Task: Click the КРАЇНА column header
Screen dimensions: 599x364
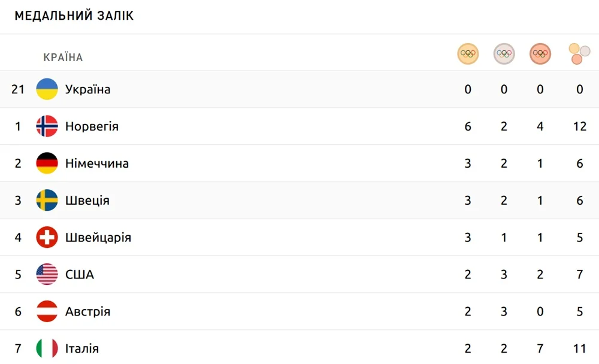Action: click(x=63, y=57)
